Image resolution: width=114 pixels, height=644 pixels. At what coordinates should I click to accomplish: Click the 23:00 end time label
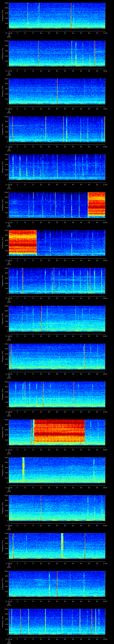[x=105, y=260]
